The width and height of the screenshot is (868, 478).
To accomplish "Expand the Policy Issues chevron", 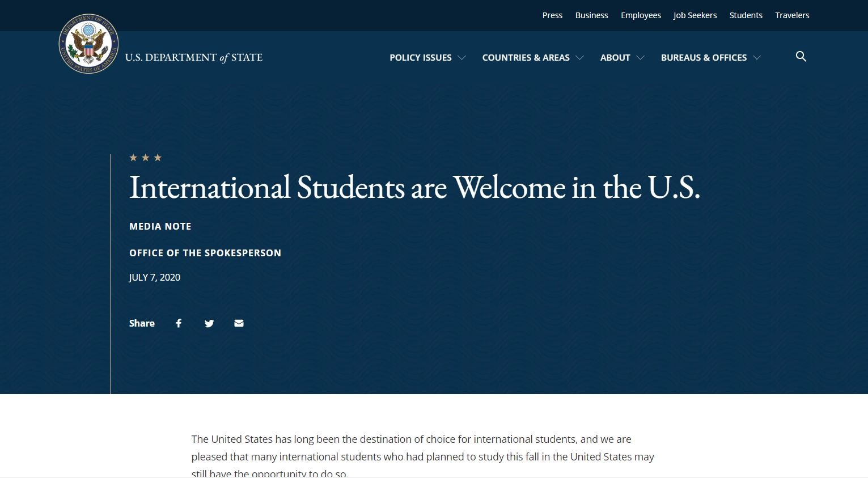I will pos(461,58).
